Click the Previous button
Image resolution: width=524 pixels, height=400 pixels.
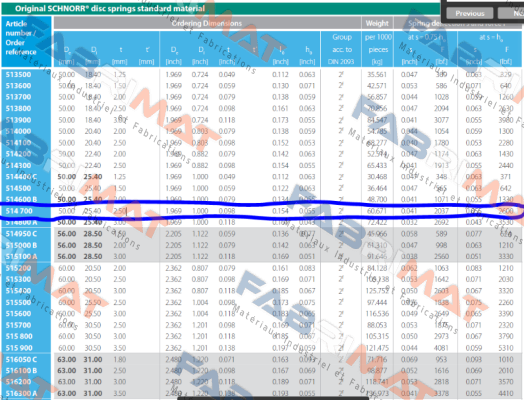470,13
